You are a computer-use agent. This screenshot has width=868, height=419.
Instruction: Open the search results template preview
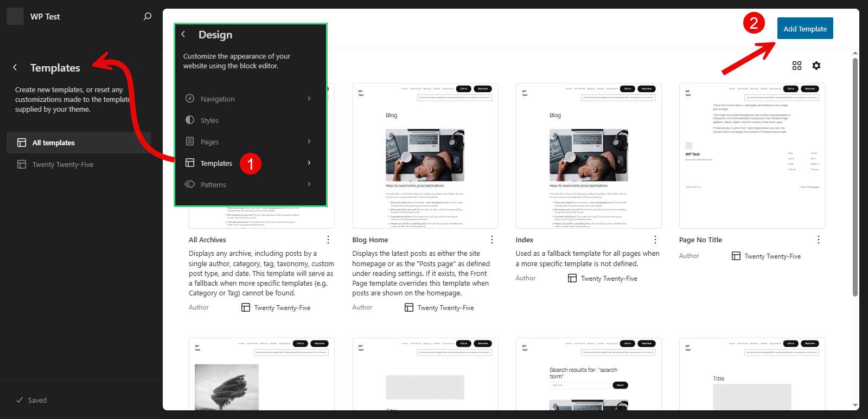point(589,374)
